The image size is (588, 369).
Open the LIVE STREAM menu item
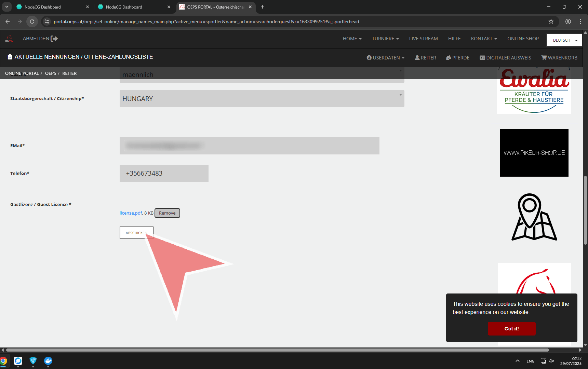(x=423, y=39)
